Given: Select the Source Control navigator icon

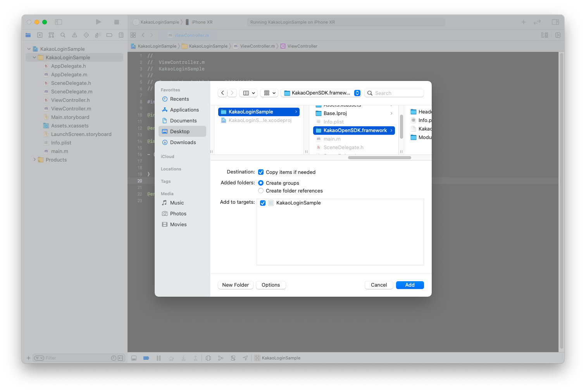Looking at the screenshot, I should [40, 35].
